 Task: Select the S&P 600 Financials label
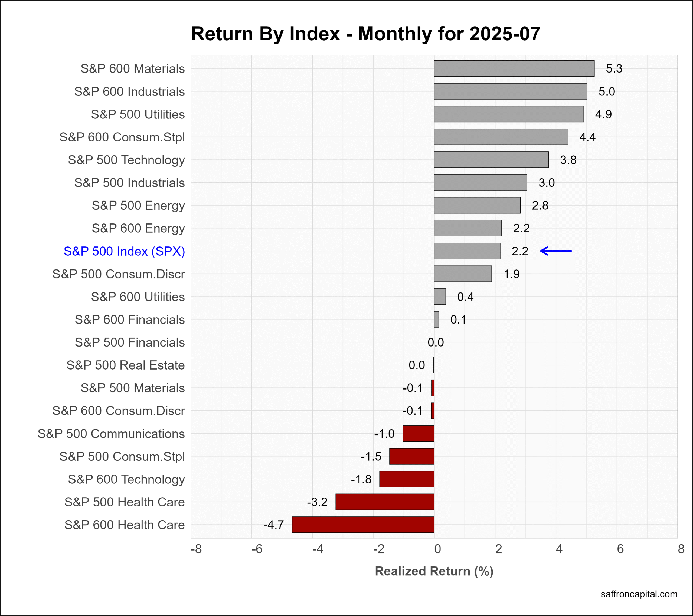click(130, 320)
